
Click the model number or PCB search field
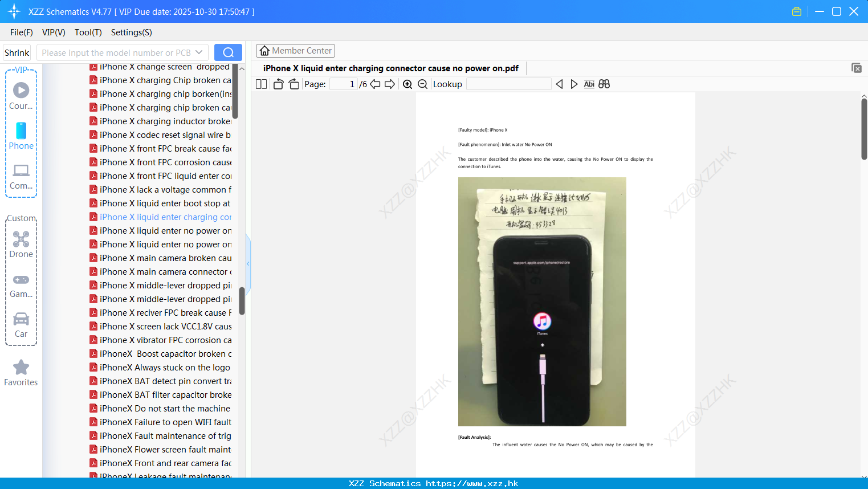click(x=116, y=52)
